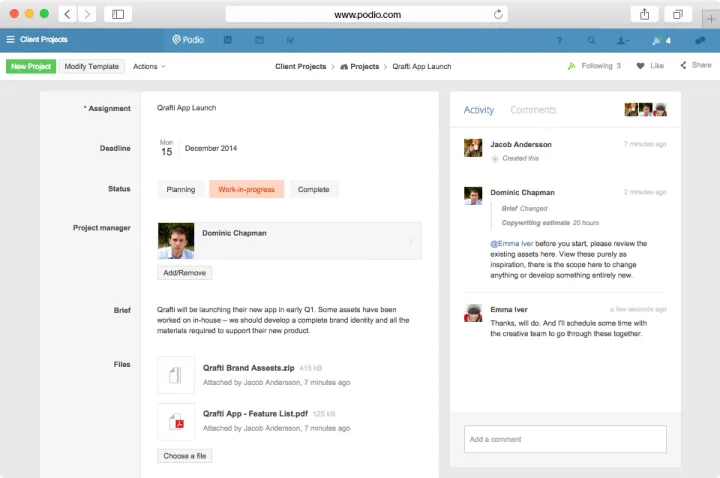
Task: Select the Activity tab
Action: (x=479, y=110)
